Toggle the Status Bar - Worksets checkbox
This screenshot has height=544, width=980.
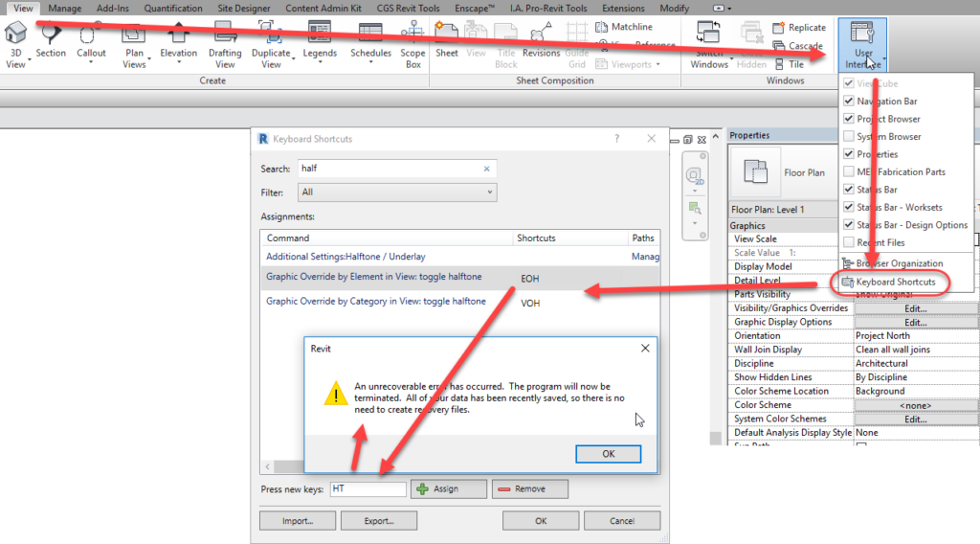pos(848,207)
